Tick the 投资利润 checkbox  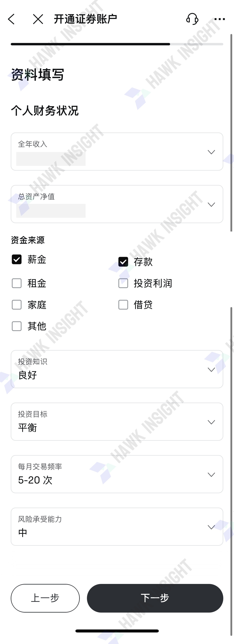pyautogui.click(x=123, y=283)
